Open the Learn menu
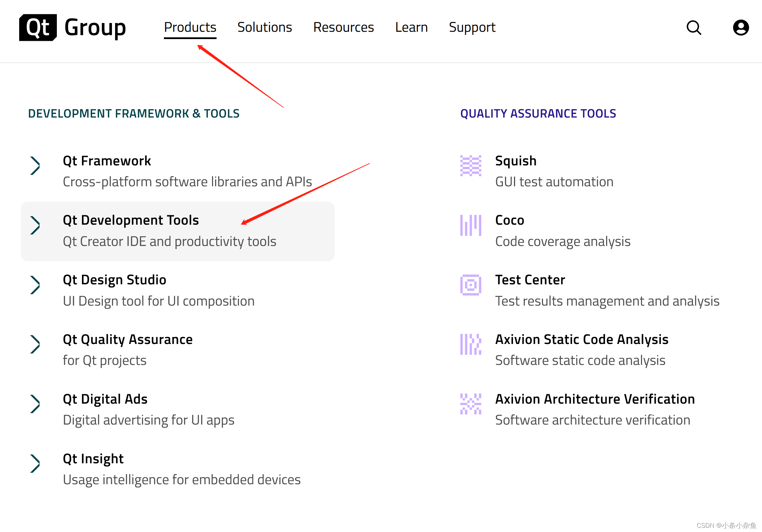This screenshot has width=762, height=532. click(x=412, y=27)
